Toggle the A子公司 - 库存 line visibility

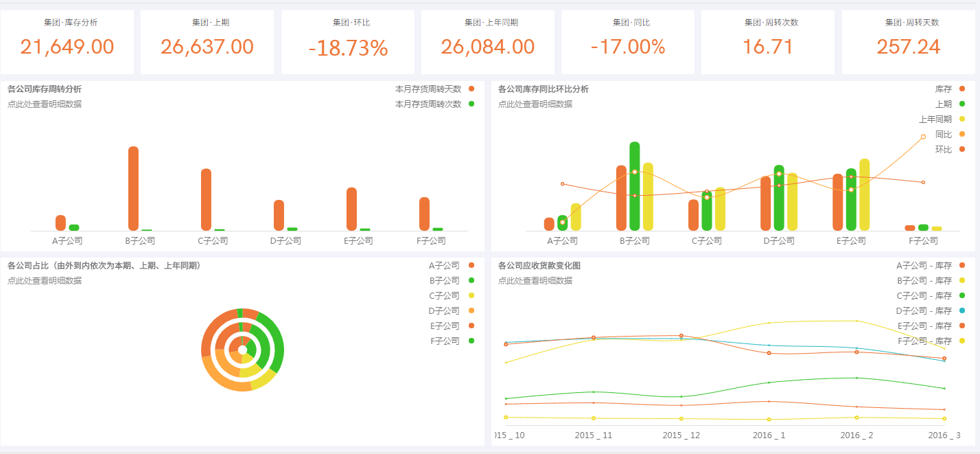tap(964, 265)
